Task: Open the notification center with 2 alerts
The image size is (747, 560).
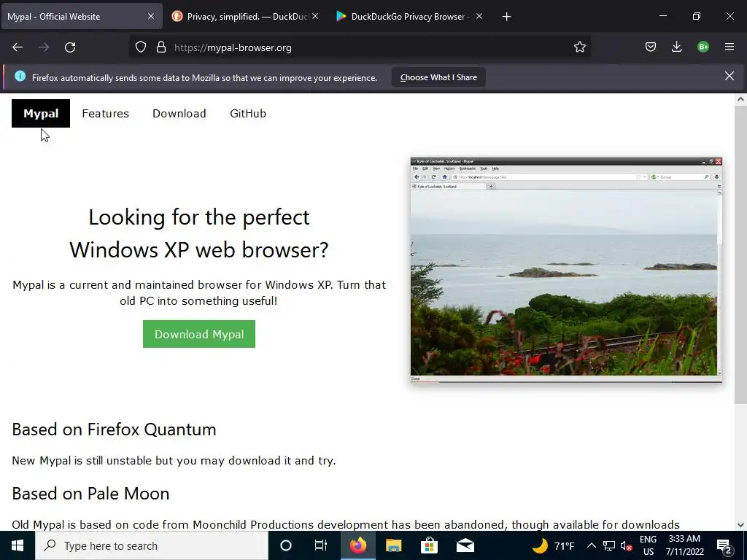Action: [x=724, y=545]
